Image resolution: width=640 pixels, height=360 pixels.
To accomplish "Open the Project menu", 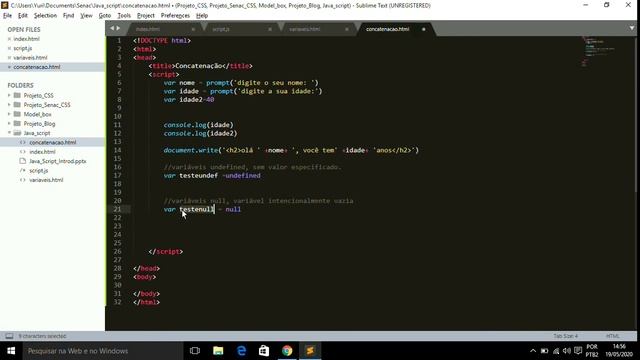I will (146, 16).
